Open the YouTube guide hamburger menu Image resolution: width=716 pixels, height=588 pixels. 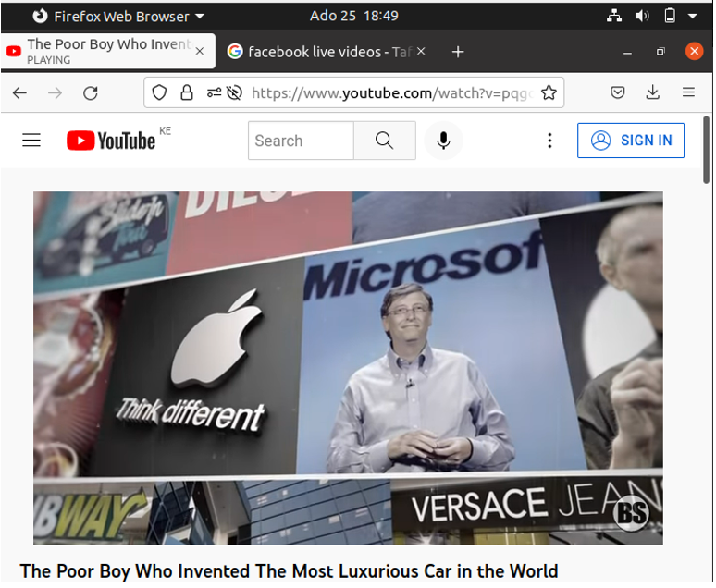[x=31, y=141]
